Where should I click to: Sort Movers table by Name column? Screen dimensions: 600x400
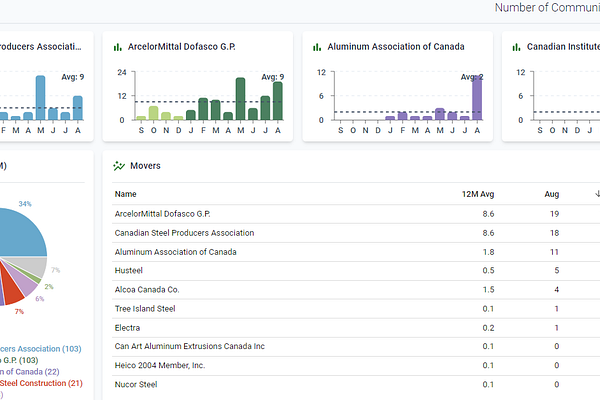pyautogui.click(x=126, y=194)
